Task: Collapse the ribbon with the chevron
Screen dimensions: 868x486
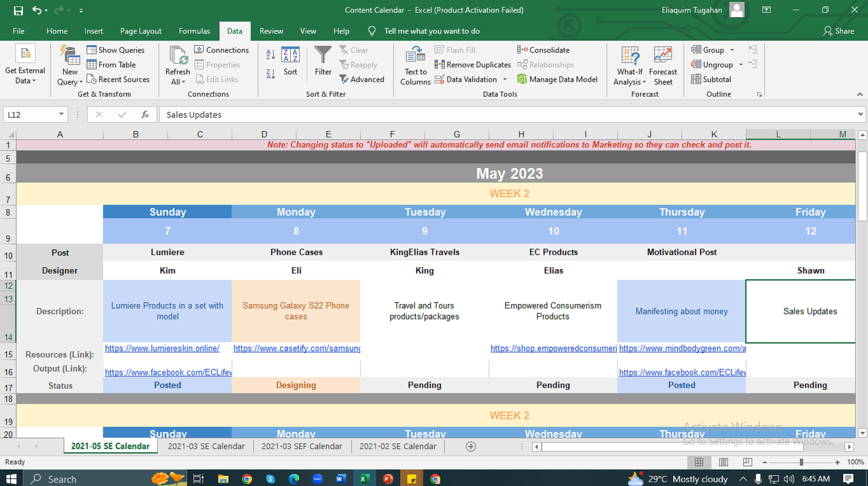Action: (x=860, y=94)
